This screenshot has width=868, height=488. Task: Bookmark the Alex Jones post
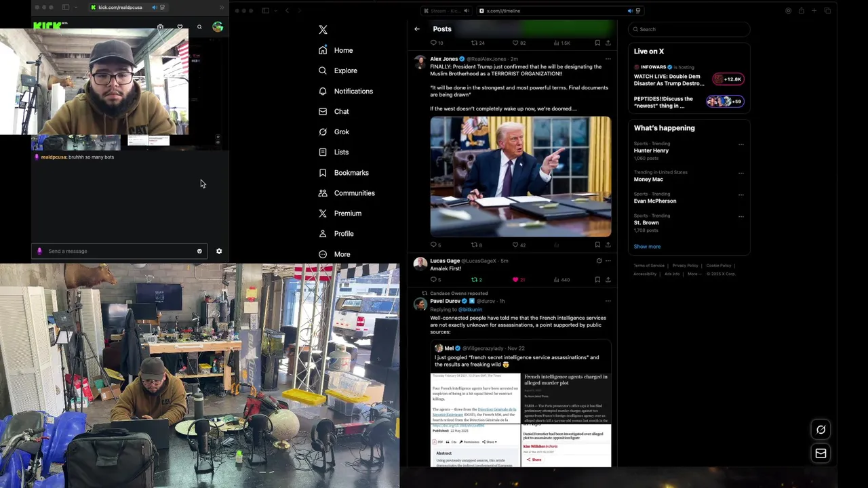coord(597,245)
